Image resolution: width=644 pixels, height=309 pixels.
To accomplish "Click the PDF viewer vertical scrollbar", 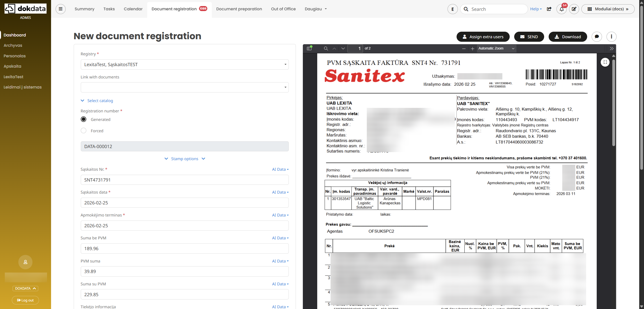I will click(x=614, y=102).
